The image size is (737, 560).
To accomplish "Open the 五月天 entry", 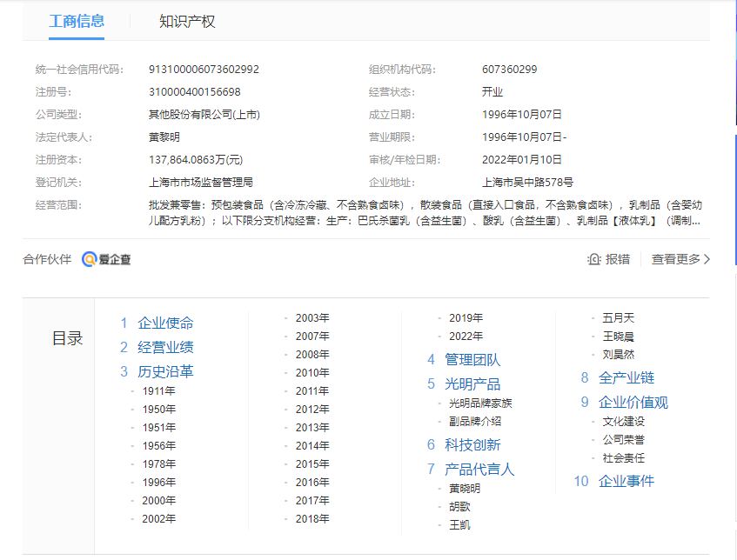I will click(x=619, y=318).
